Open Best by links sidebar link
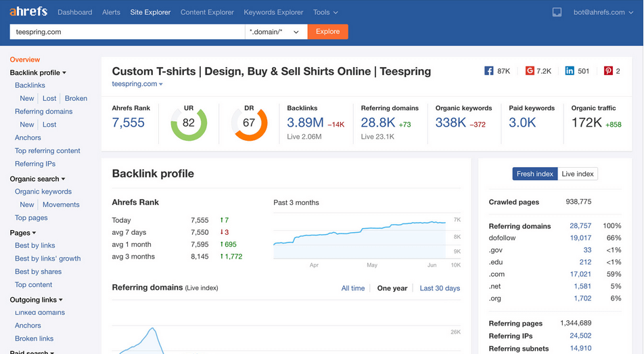The image size is (644, 354). point(35,246)
